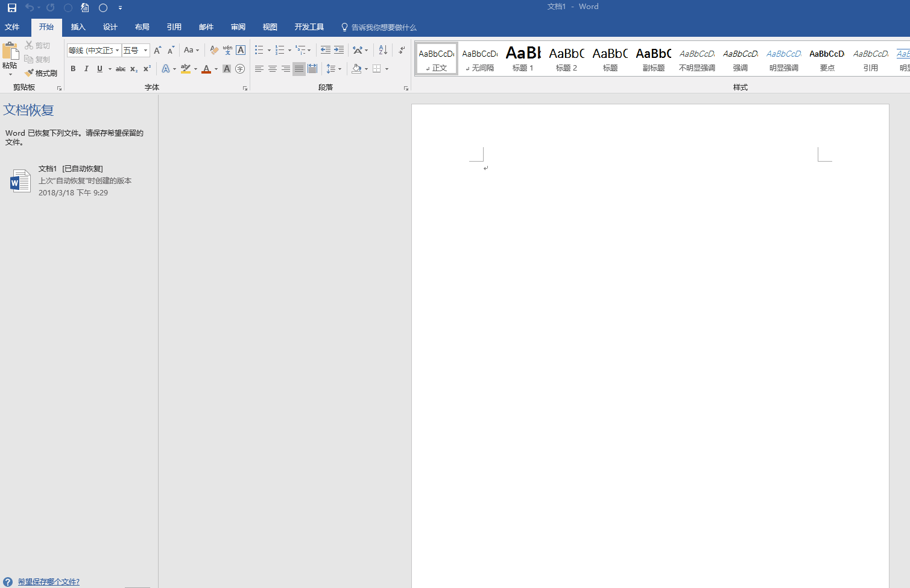The image size is (910, 588).
Task: Apply the 无间隔 style
Action: (x=479, y=58)
